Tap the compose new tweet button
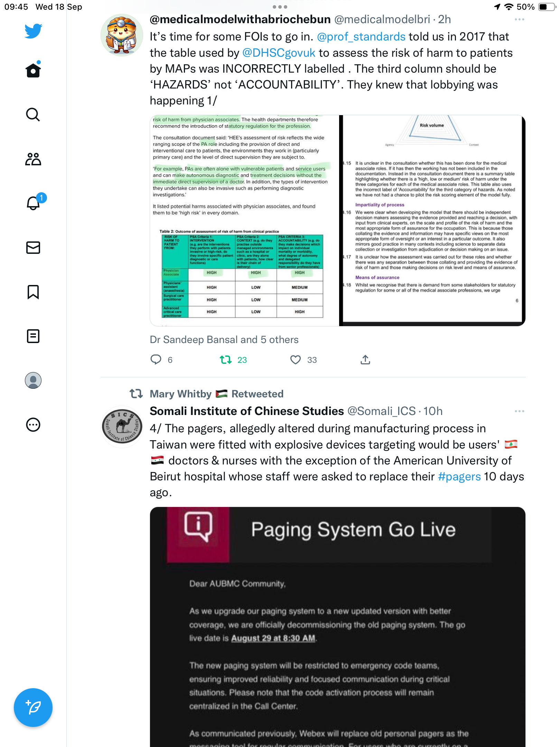 coord(33,708)
